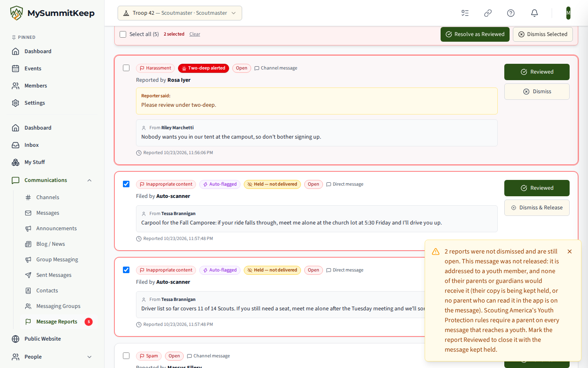Image resolution: width=588 pixels, height=368 pixels.
Task: Click Dismiss Selected button
Action: 543,34
